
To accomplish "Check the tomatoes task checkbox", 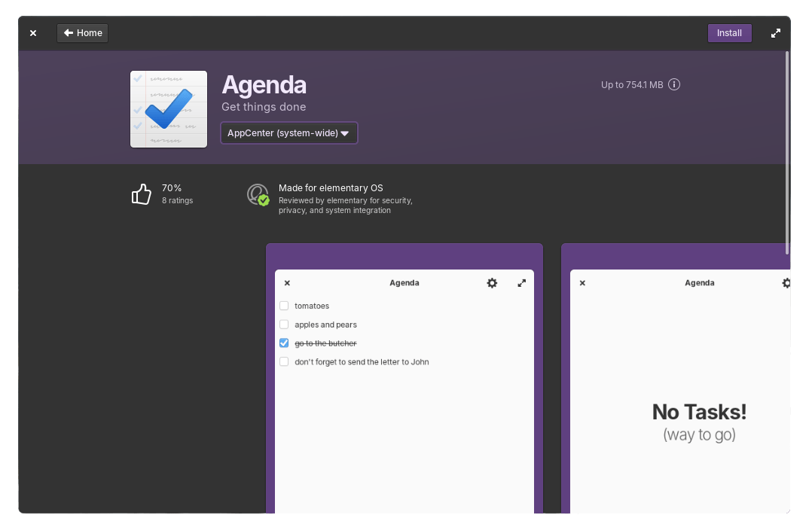I will 284,306.
